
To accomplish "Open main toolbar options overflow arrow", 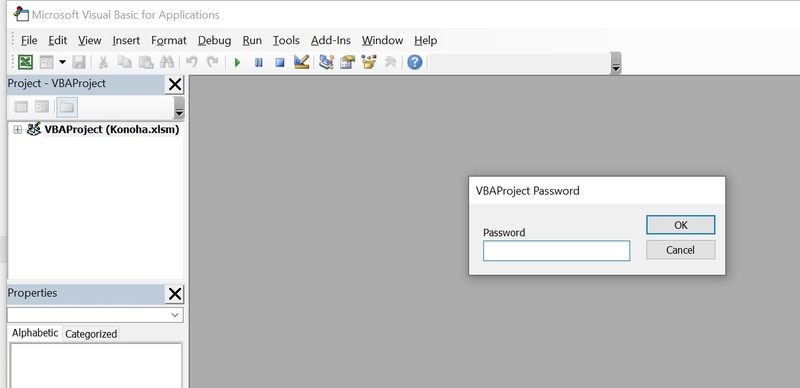I will coord(616,63).
